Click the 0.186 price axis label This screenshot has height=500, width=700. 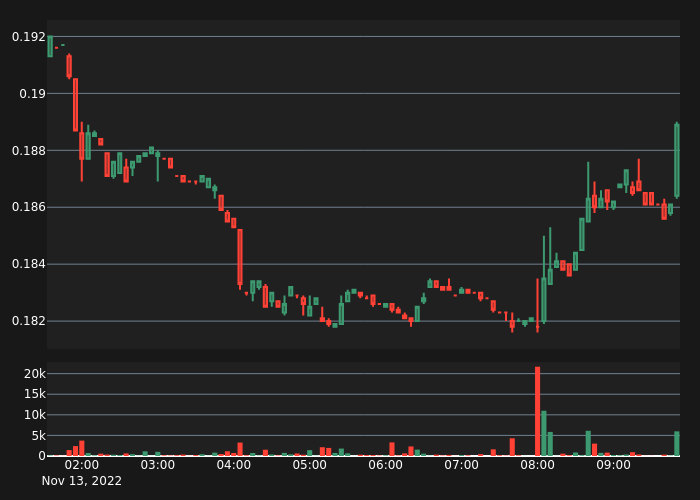(29, 207)
